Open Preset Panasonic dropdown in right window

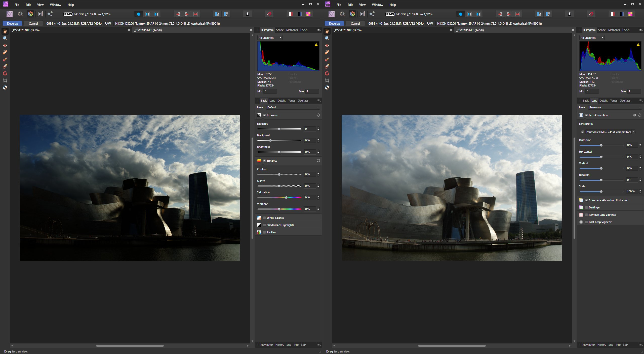coord(615,107)
